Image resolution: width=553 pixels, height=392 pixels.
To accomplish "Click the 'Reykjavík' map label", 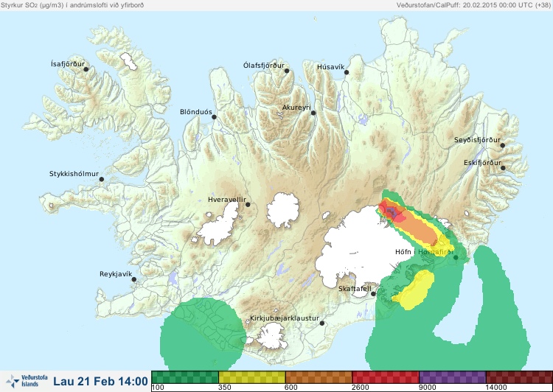I will pyautogui.click(x=116, y=274).
